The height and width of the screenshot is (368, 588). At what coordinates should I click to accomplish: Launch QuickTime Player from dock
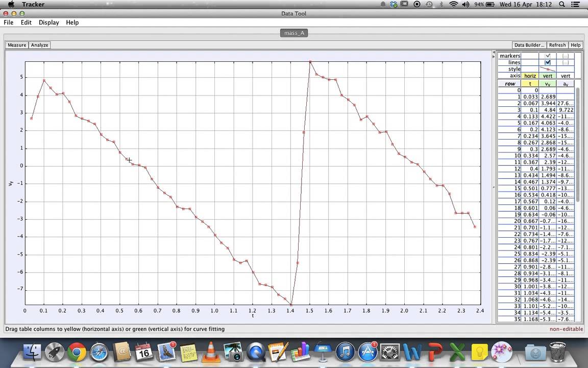click(256, 352)
